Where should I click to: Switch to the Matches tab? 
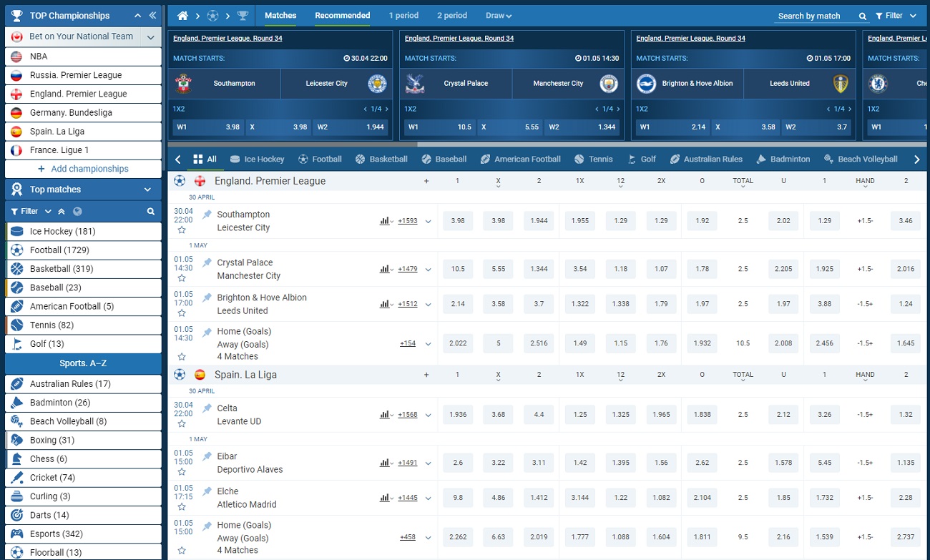[280, 16]
